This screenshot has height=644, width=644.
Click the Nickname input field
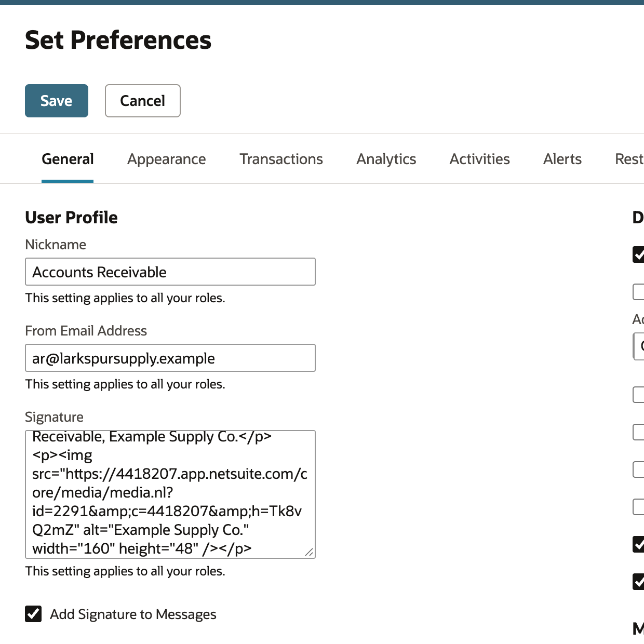coord(170,272)
